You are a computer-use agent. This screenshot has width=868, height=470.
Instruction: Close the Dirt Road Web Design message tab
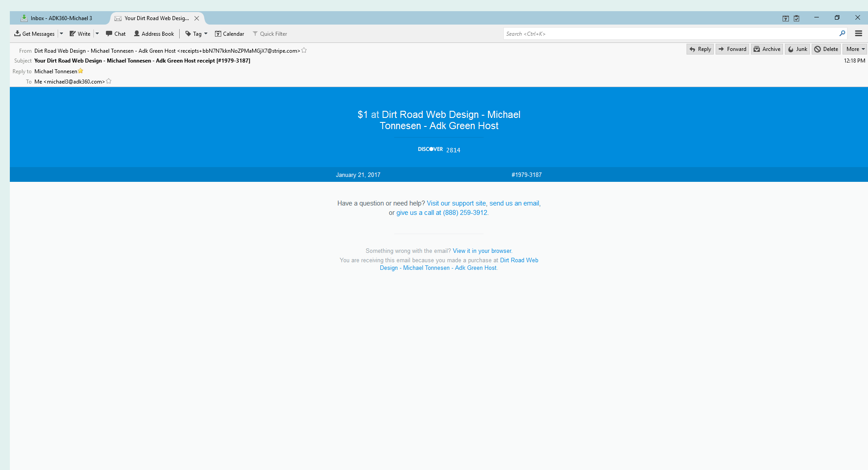tap(197, 18)
